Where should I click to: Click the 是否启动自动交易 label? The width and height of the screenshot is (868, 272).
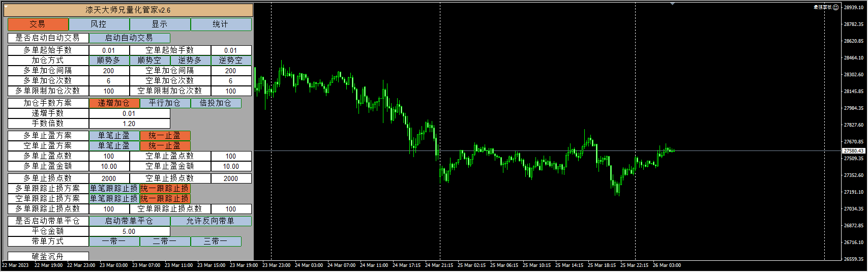tap(48, 38)
